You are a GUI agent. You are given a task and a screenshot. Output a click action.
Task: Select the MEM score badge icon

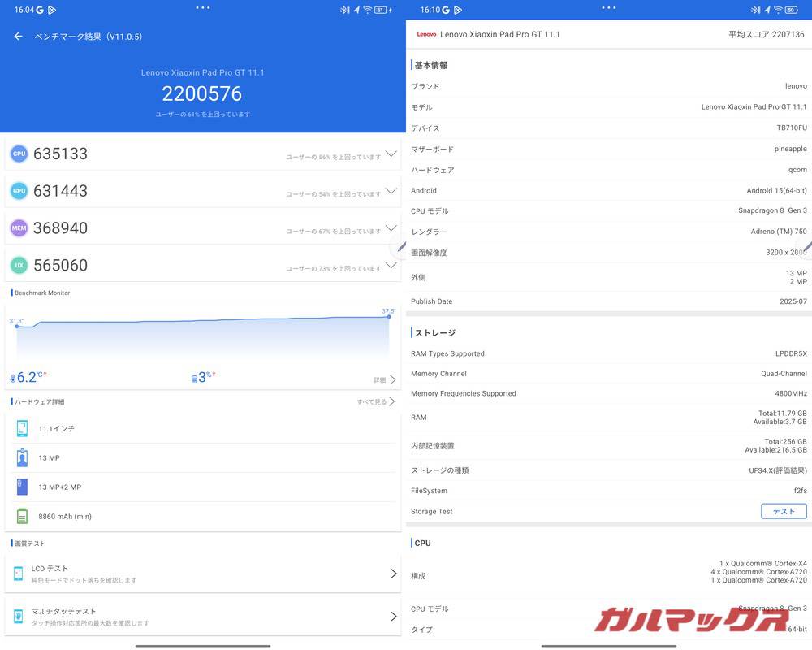point(19,227)
